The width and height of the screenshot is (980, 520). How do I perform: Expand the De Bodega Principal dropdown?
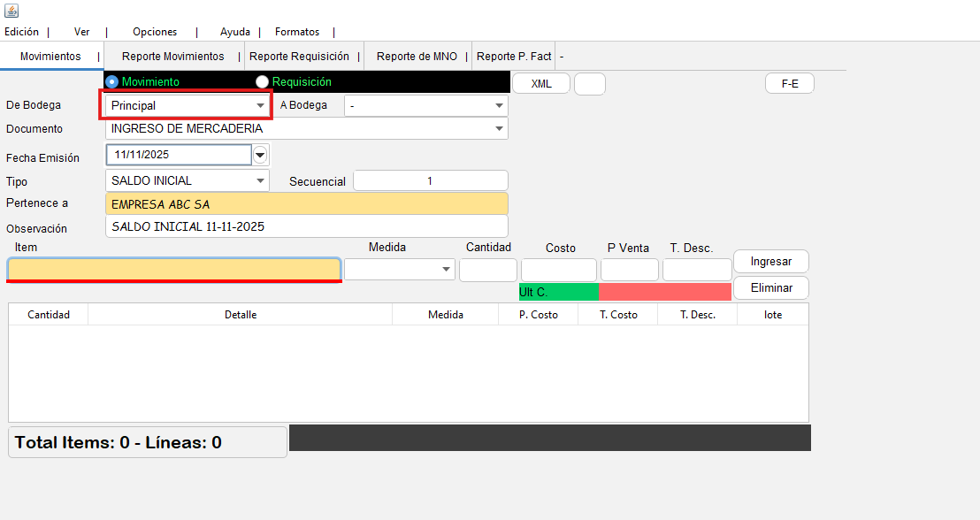tap(260, 105)
